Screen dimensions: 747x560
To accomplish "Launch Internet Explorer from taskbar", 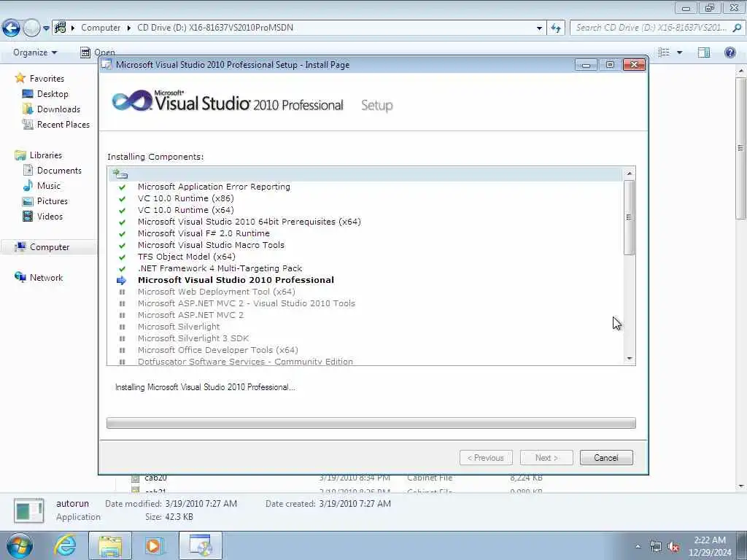I will (x=65, y=545).
